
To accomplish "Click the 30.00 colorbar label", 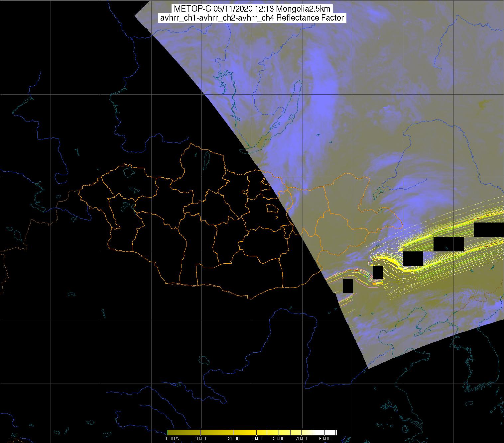I will pos(256,438).
